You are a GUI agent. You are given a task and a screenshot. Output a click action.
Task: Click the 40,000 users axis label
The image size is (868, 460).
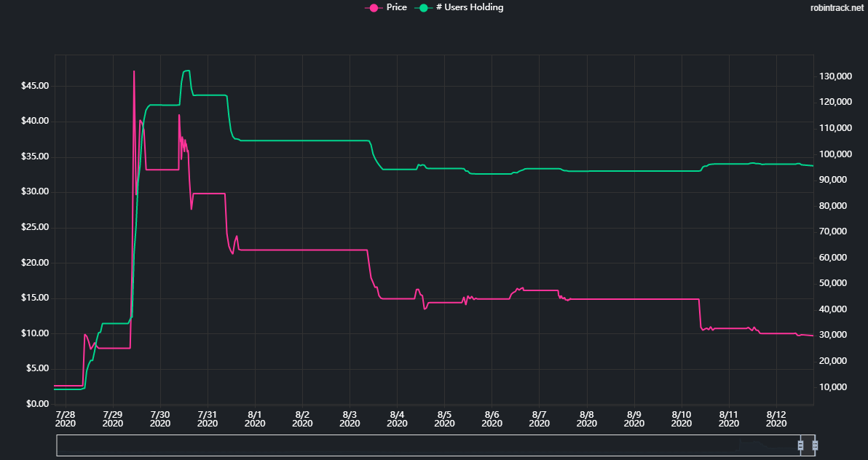pos(835,309)
